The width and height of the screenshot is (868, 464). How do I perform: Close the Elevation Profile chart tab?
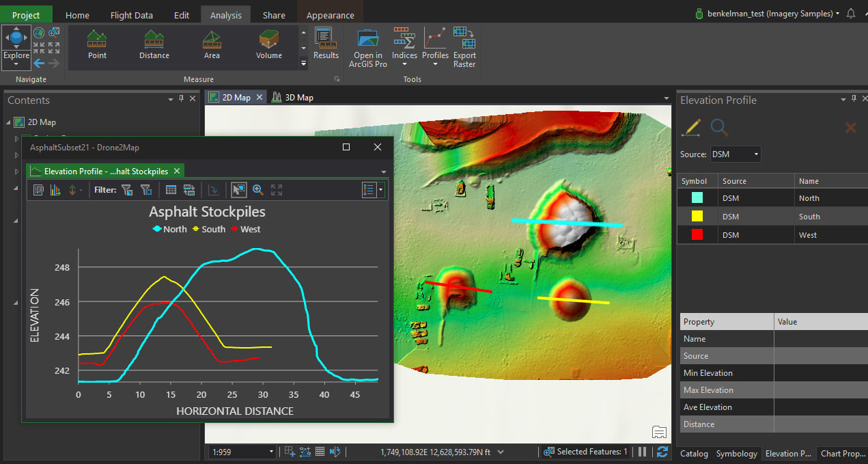[x=176, y=172]
